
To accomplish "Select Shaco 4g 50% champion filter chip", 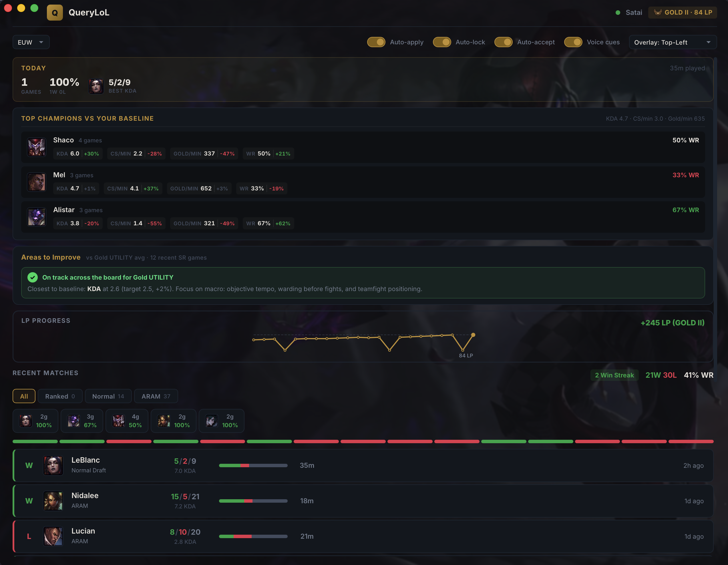I will [x=127, y=421].
